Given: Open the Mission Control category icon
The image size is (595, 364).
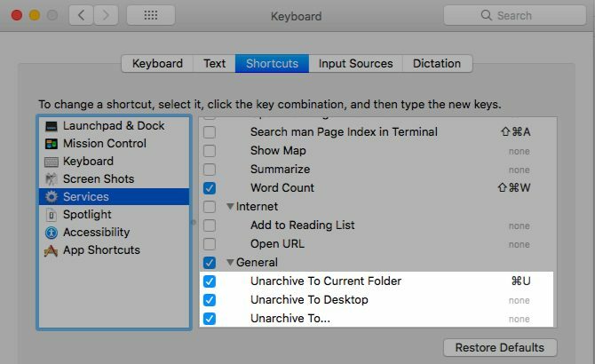Looking at the screenshot, I should pyautogui.click(x=52, y=144).
